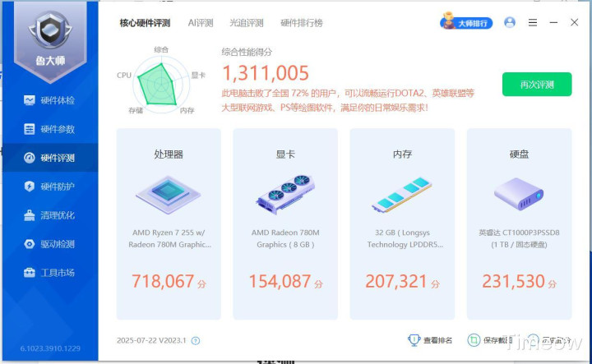Click the 此电脑击败了全国 72% description text
Screen dimensions: 592x364
tap(348, 100)
